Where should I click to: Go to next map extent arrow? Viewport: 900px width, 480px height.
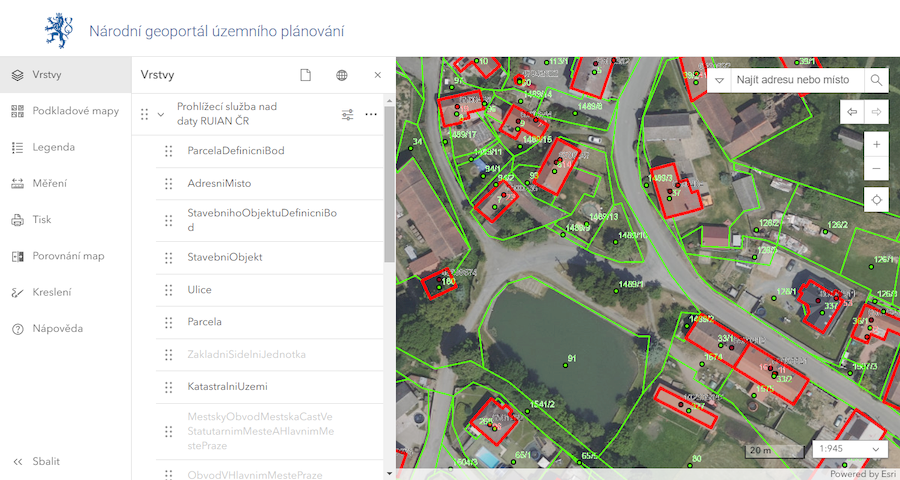tap(876, 112)
